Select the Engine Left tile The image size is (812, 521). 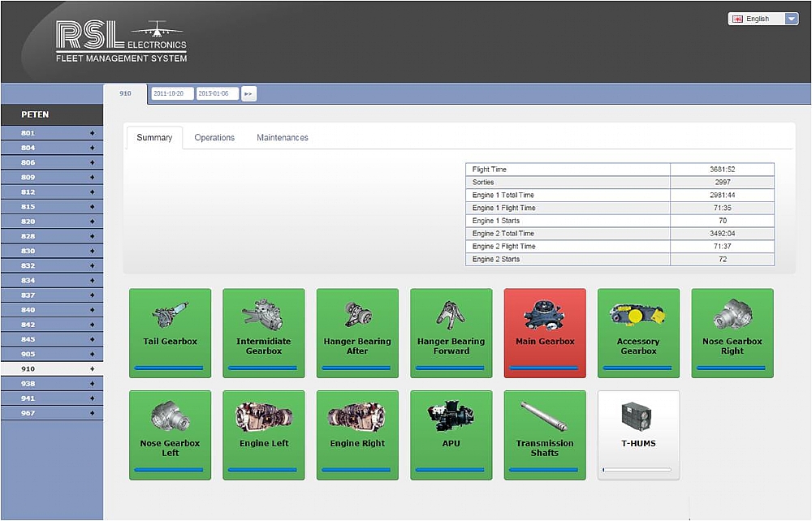tap(264, 435)
